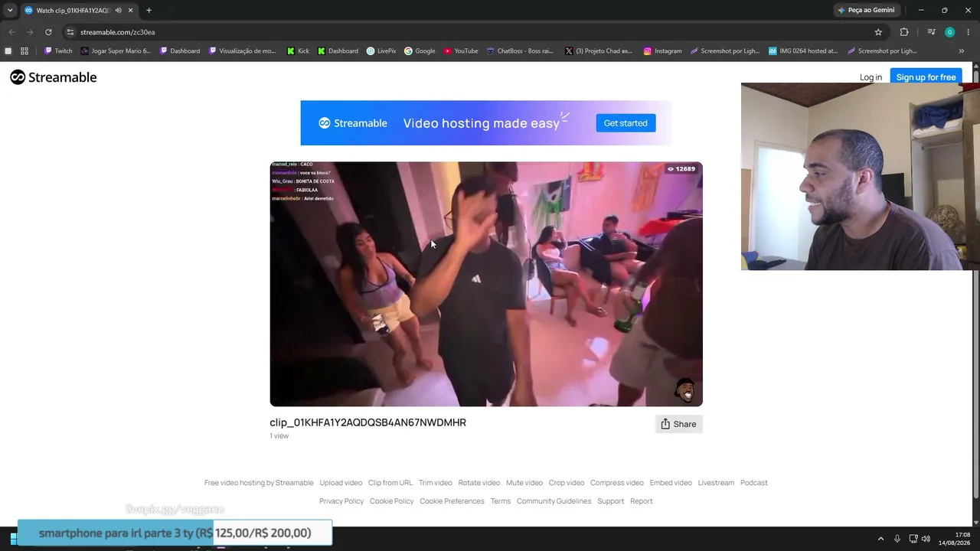Bookmark this page with the star icon
This screenshot has height=551, width=980.
click(x=878, y=32)
